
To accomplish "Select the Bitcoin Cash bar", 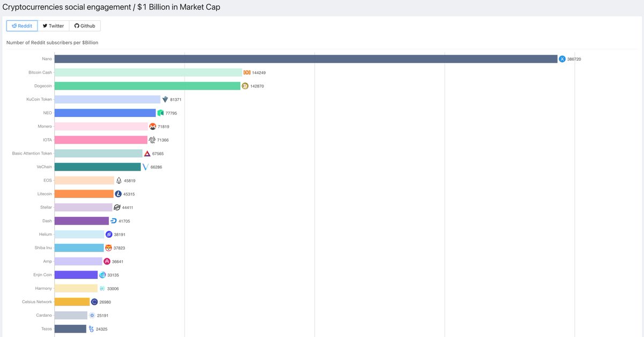I will [149, 72].
